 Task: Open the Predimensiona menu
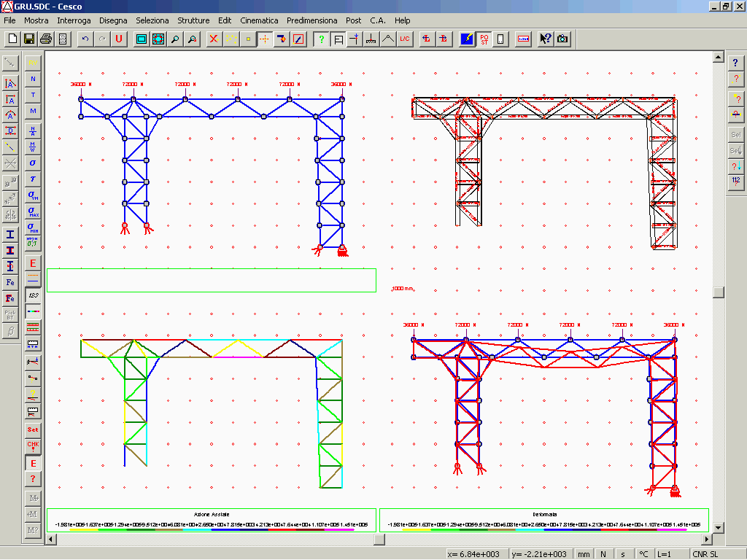pyautogui.click(x=311, y=20)
